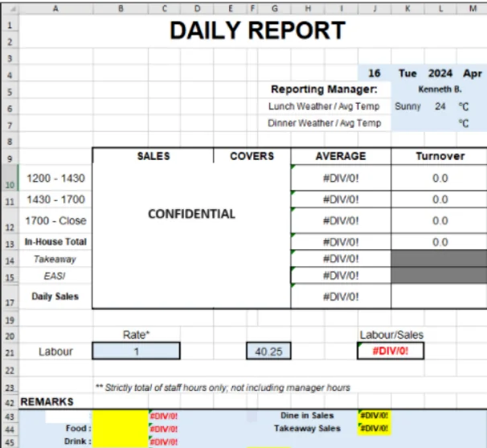The height and width of the screenshot is (448, 487).
Task: Click the 1200 - 1430 turnover 0.0 cell
Action: 440,179
